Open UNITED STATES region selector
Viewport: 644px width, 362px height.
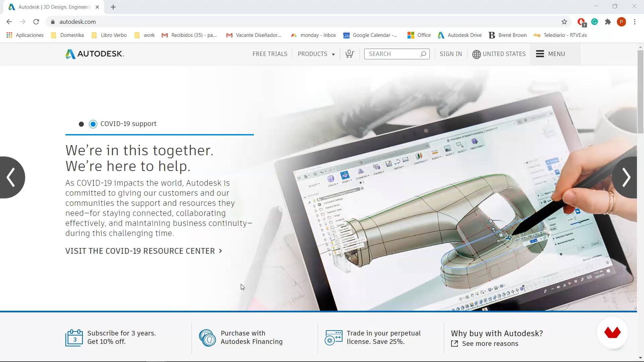499,54
